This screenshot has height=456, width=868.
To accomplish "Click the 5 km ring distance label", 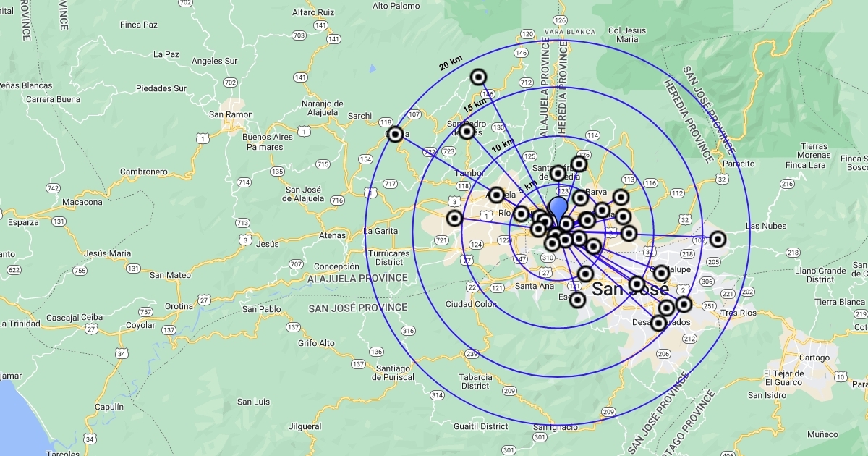I will coord(527,185).
